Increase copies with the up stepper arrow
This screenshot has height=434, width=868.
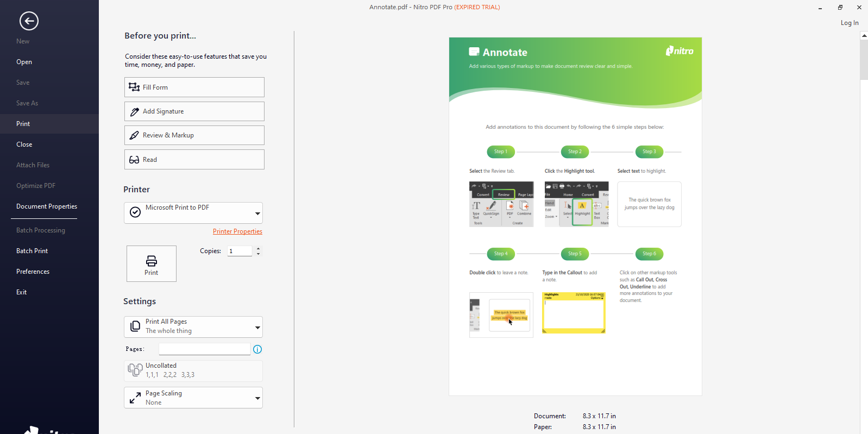click(x=259, y=248)
